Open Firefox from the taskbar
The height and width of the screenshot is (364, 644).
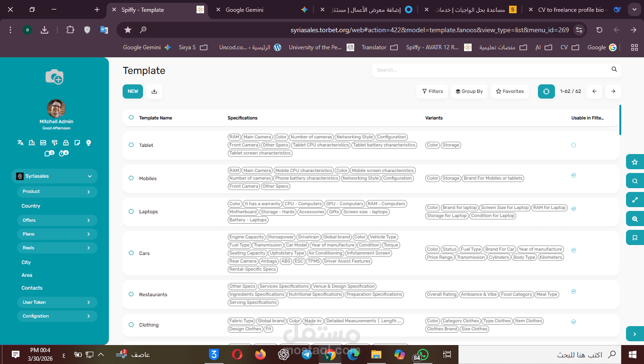coord(260,355)
